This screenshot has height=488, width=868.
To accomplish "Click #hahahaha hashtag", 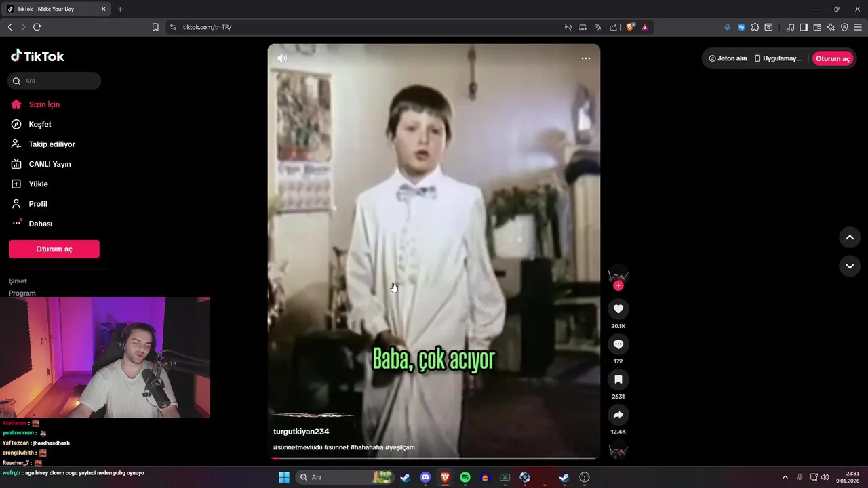I will click(367, 447).
